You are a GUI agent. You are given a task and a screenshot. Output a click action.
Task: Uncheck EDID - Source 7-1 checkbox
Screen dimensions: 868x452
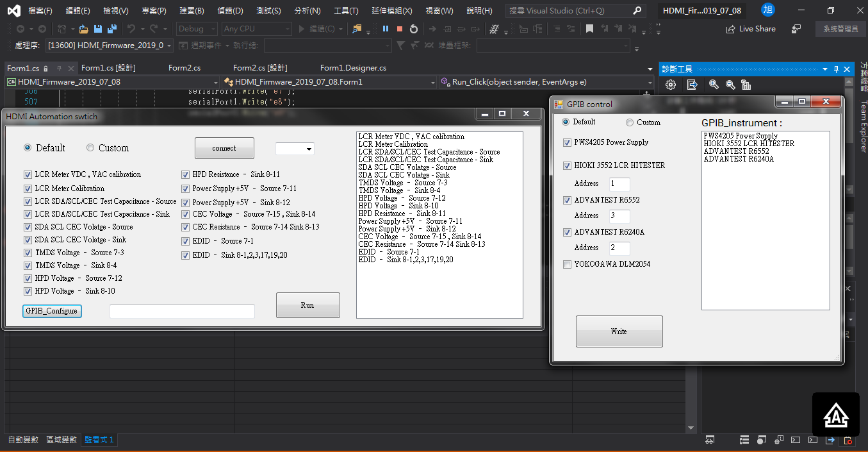[186, 241]
